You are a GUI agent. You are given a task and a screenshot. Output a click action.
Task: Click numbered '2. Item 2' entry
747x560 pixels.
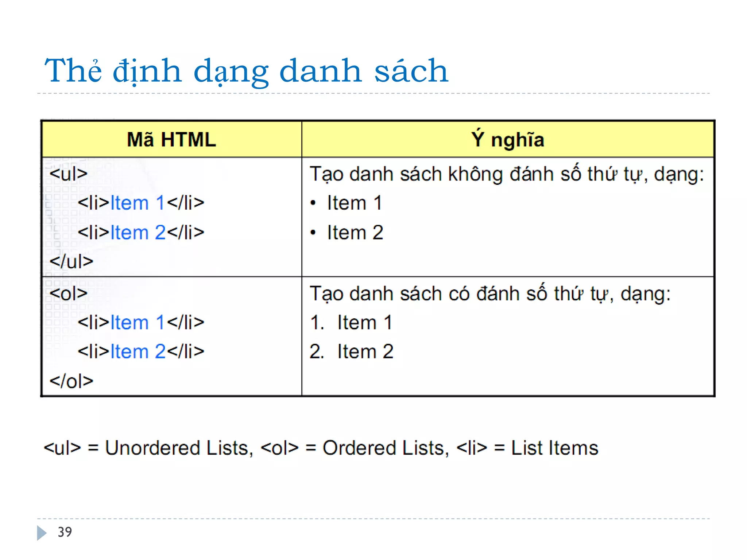(x=352, y=351)
